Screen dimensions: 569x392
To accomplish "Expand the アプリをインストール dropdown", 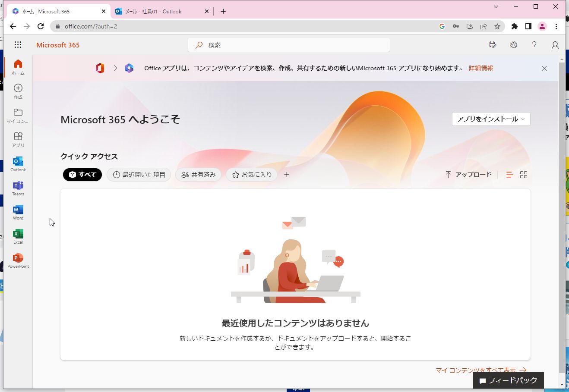I will 491,119.
